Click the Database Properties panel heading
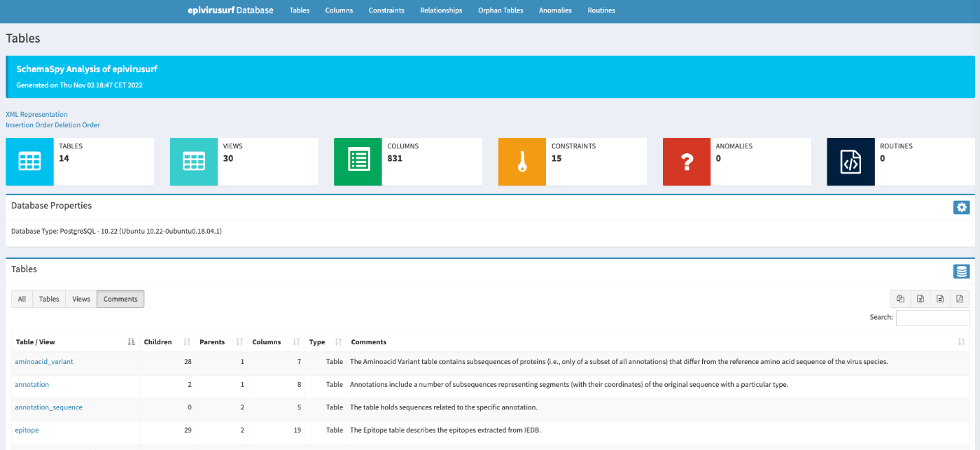The width and height of the screenshot is (980, 450). click(51, 206)
